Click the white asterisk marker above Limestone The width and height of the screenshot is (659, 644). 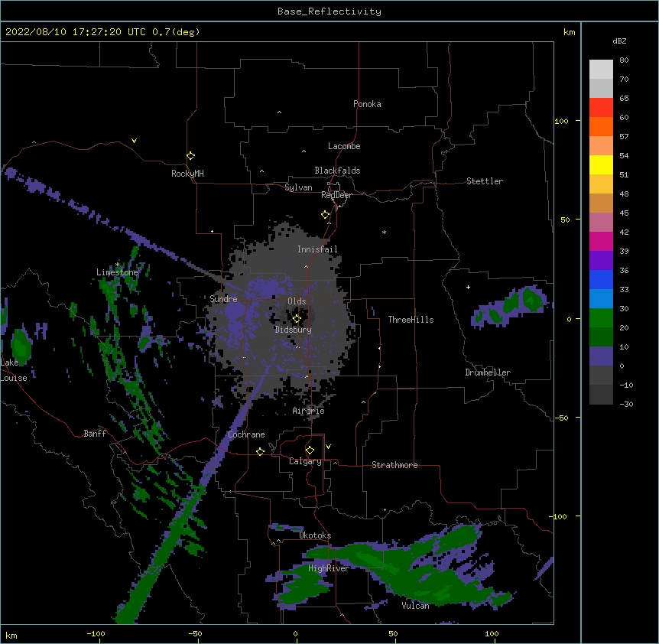(x=117, y=265)
